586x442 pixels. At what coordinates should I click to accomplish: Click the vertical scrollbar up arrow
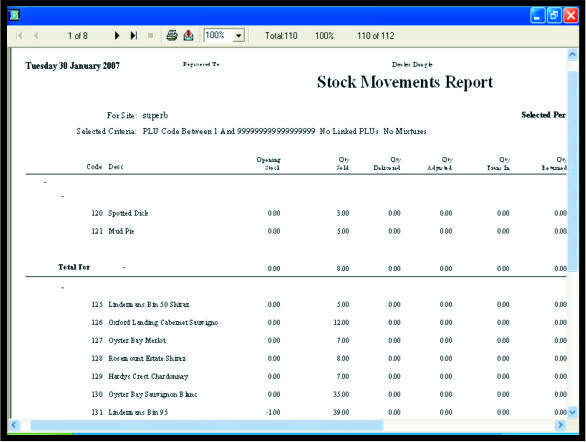[572, 55]
